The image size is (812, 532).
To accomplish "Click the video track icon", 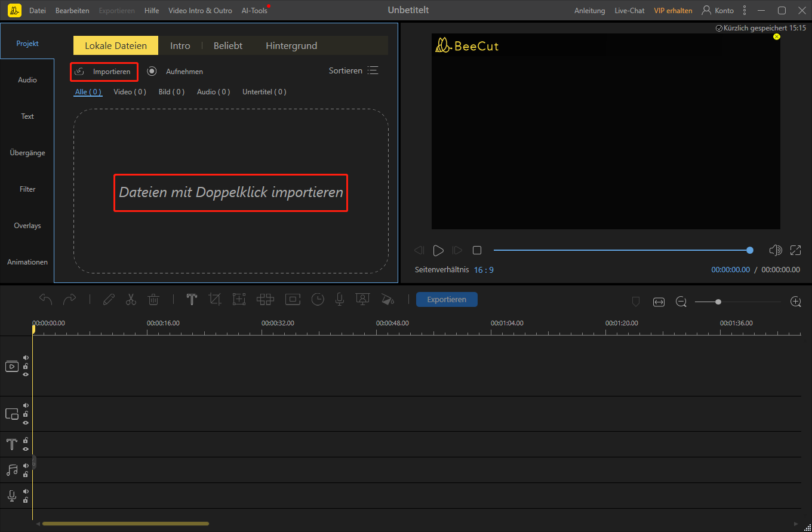I will (12, 367).
